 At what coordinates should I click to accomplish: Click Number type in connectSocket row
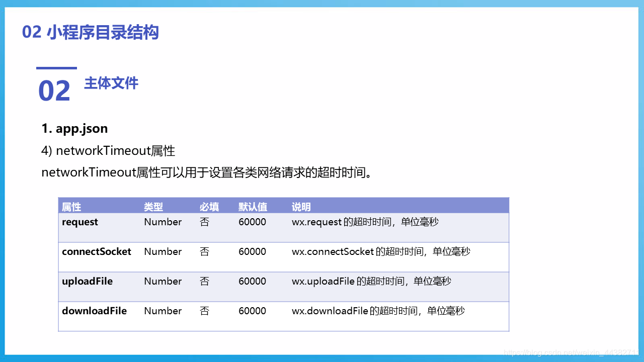tap(163, 251)
